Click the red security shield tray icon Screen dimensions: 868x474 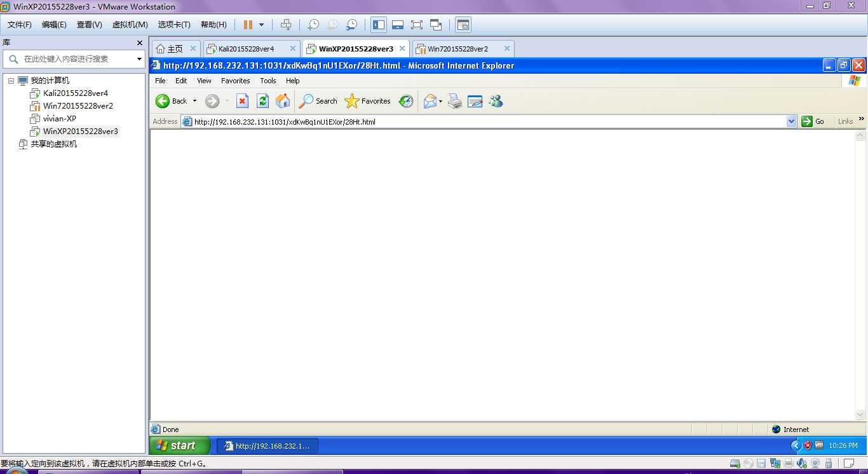[808, 445]
